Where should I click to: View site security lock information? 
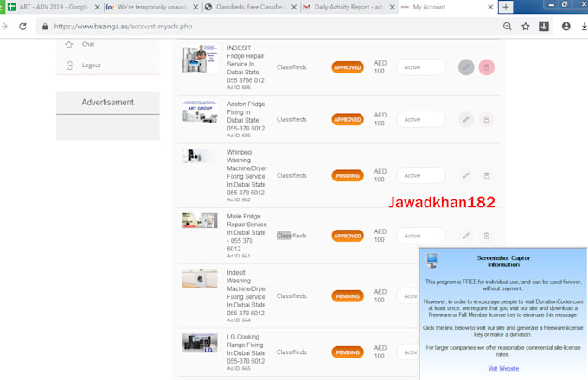click(x=45, y=27)
